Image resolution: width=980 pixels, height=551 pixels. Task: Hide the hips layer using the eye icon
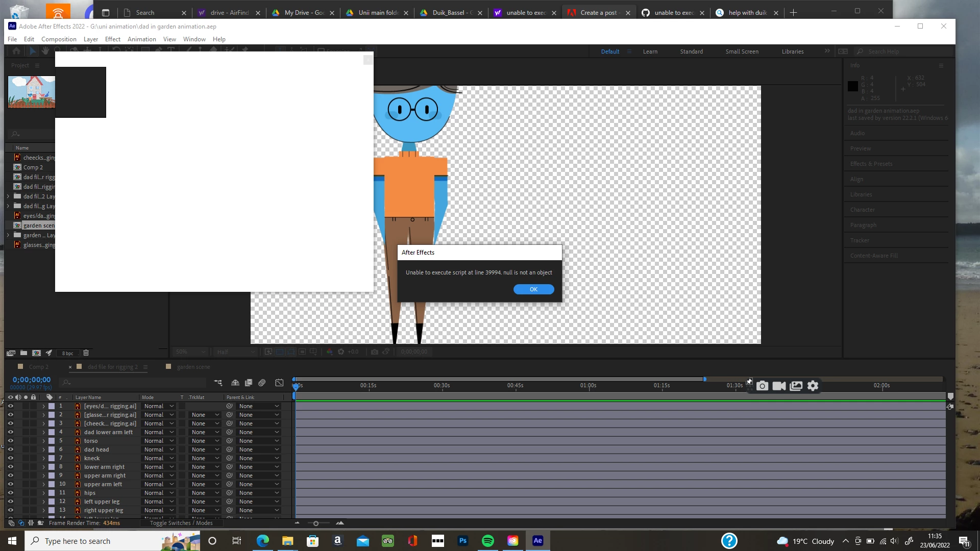click(x=10, y=493)
